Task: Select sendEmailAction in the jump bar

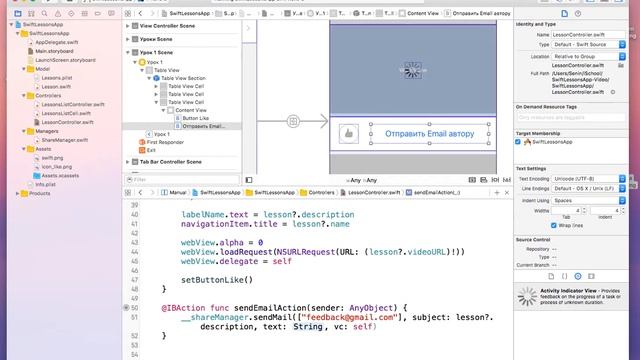Action: pos(433,192)
